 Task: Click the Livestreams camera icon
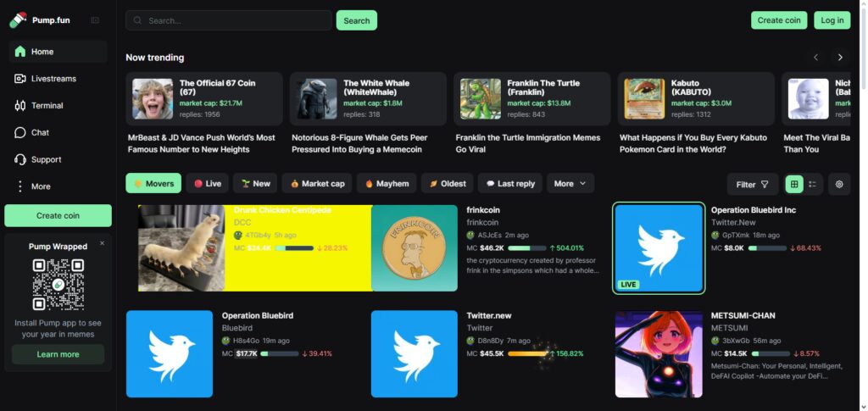pyautogui.click(x=20, y=79)
